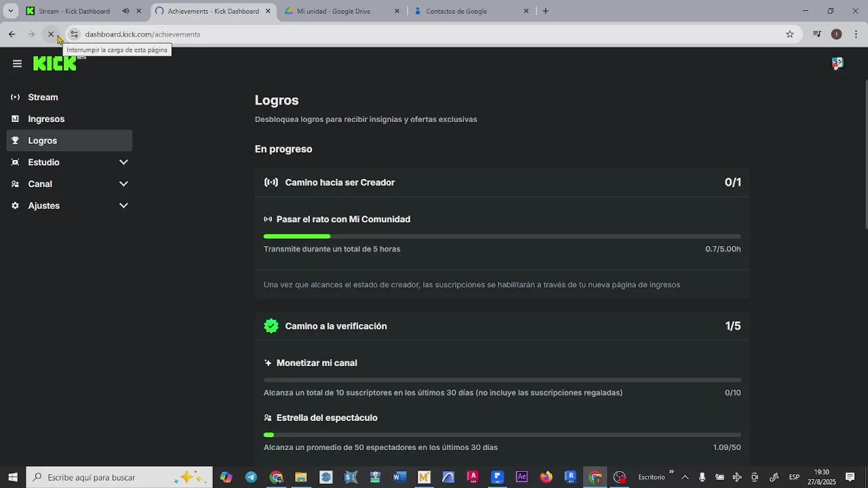Close the Mi unidad - Google Drive tab
The image size is (868, 488).
pos(397,11)
